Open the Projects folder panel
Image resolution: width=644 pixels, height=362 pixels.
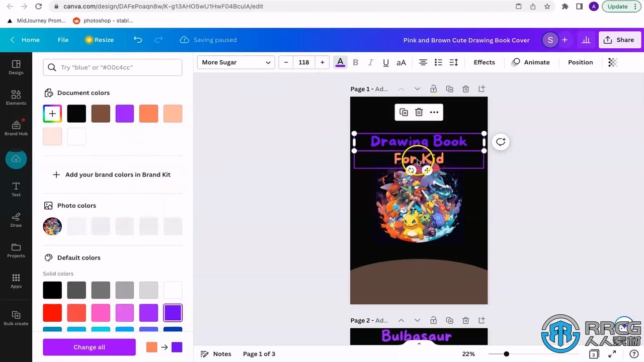click(x=16, y=250)
